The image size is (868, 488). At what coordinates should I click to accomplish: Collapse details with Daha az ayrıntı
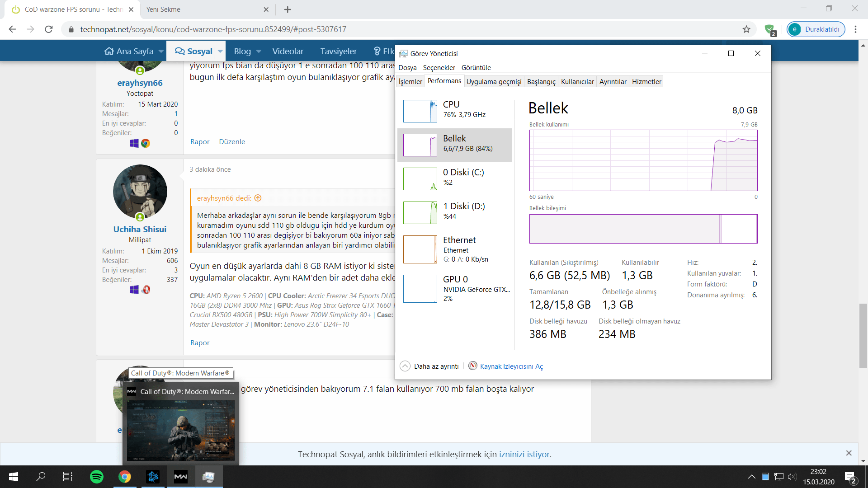[x=436, y=366]
